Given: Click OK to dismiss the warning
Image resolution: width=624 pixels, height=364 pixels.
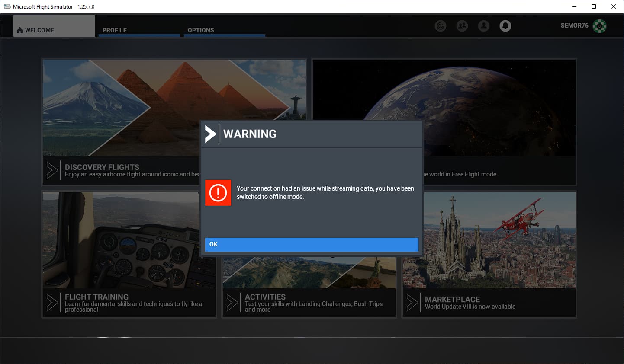Looking at the screenshot, I should pos(312,244).
